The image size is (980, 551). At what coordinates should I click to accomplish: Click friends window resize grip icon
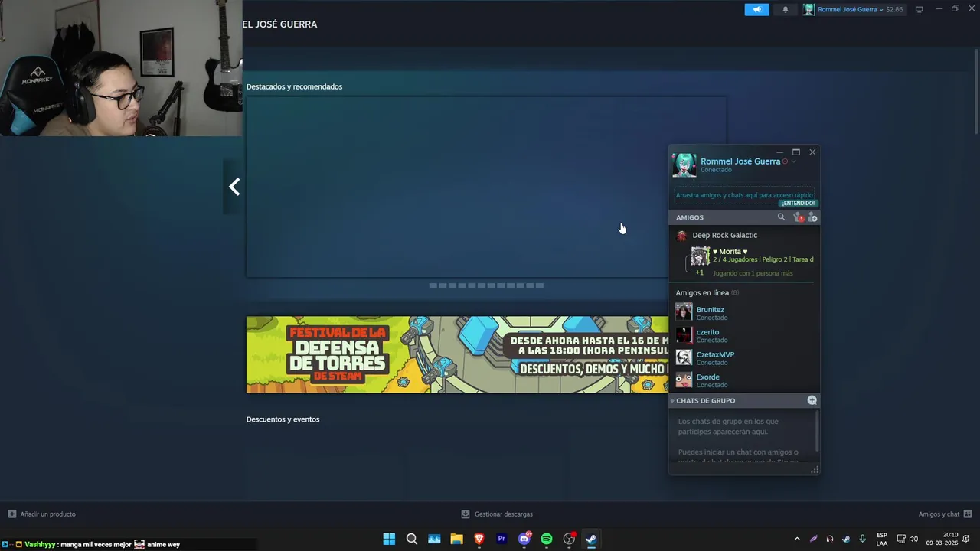(x=815, y=470)
